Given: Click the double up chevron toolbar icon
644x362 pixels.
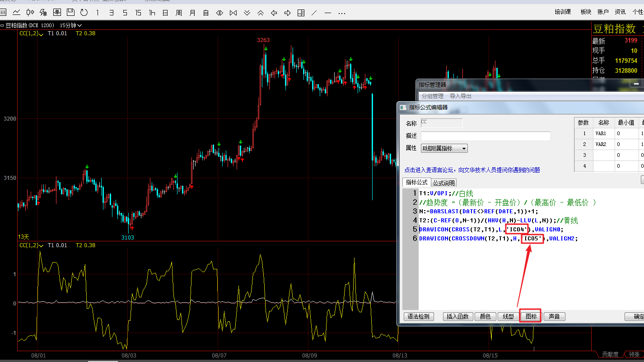Looking at the screenshot, I should 260,13.
